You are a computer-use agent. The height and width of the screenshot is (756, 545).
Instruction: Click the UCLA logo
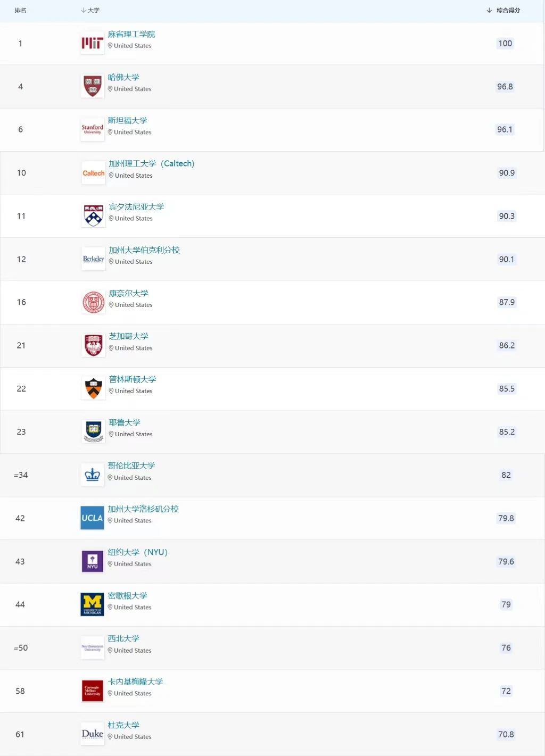click(x=92, y=518)
